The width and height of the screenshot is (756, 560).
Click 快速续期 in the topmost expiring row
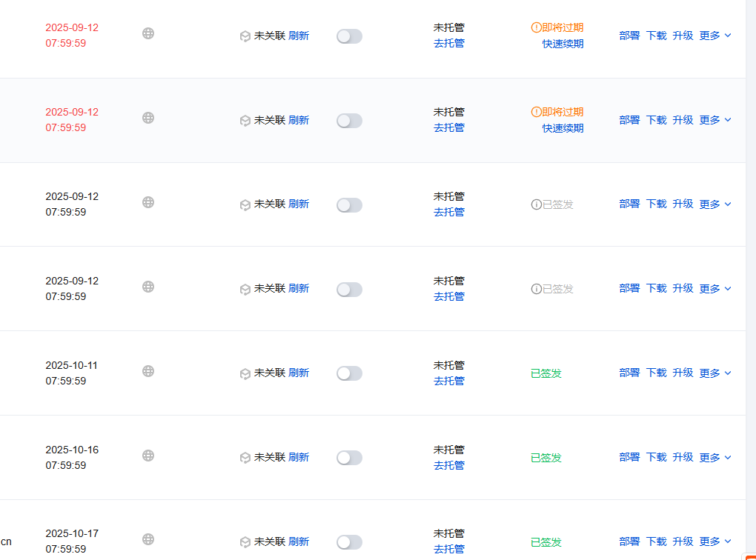coord(563,44)
